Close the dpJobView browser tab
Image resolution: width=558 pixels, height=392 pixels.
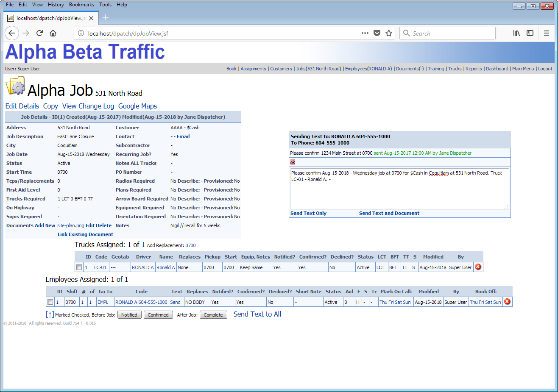tap(91, 18)
